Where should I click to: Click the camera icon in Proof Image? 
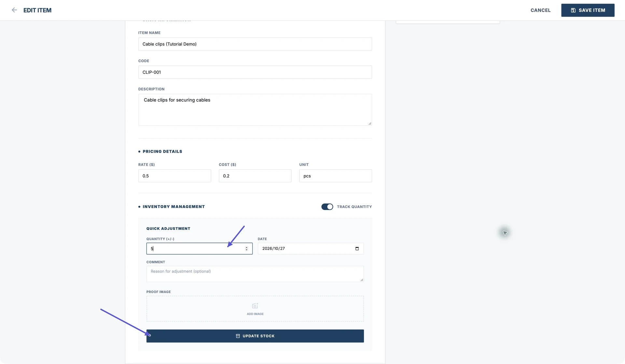[x=255, y=306]
